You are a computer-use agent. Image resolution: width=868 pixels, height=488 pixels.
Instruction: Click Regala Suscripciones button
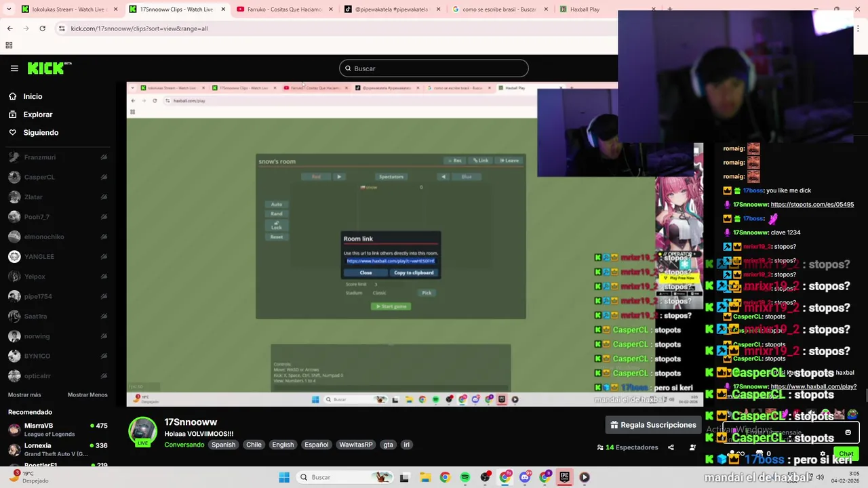click(x=654, y=425)
